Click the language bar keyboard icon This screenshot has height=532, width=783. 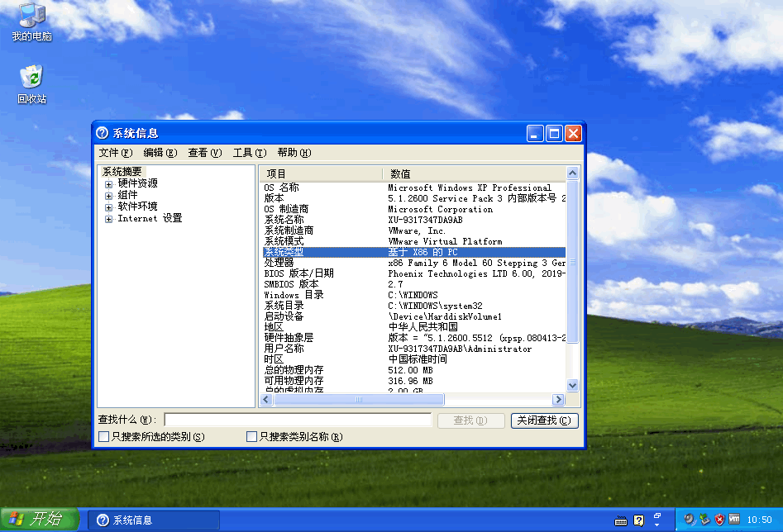point(621,520)
